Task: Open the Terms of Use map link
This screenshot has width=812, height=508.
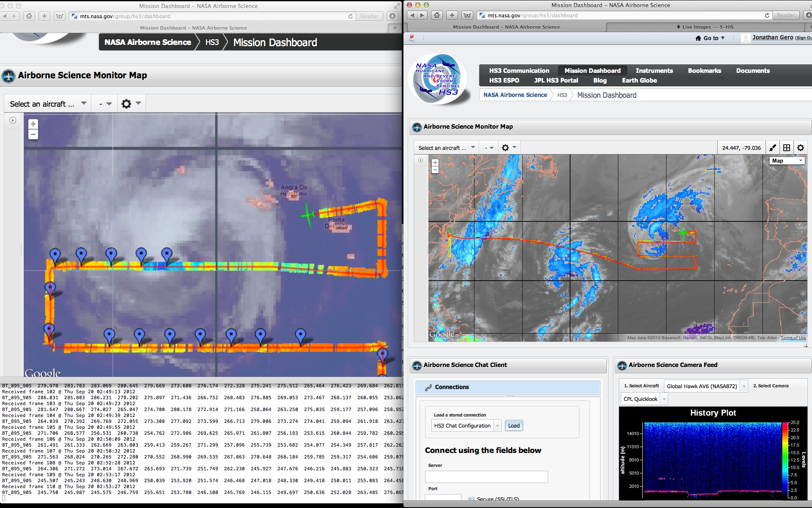Action: point(793,338)
